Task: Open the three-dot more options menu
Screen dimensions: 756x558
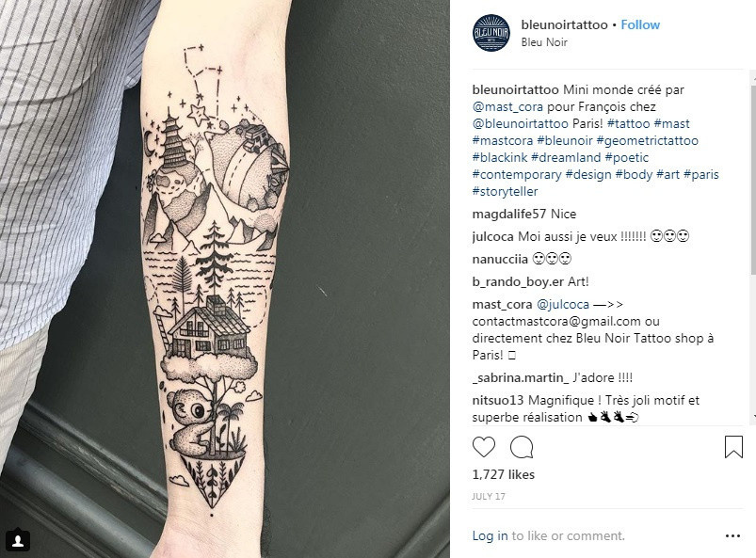Action: [732, 535]
